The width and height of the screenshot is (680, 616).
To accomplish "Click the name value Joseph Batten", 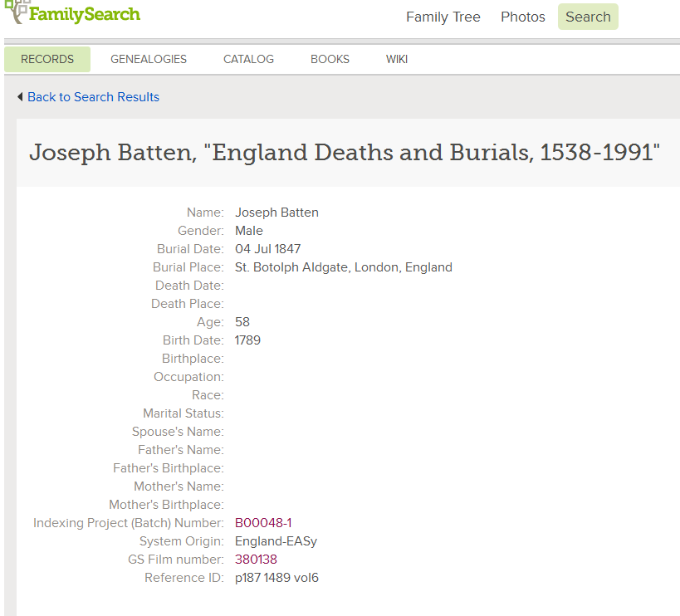I will coord(276,213).
